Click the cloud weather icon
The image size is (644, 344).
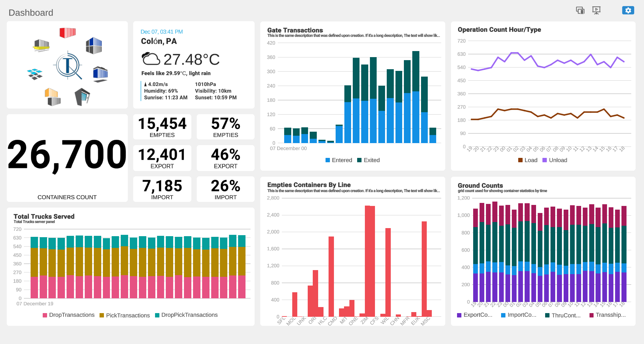point(151,59)
